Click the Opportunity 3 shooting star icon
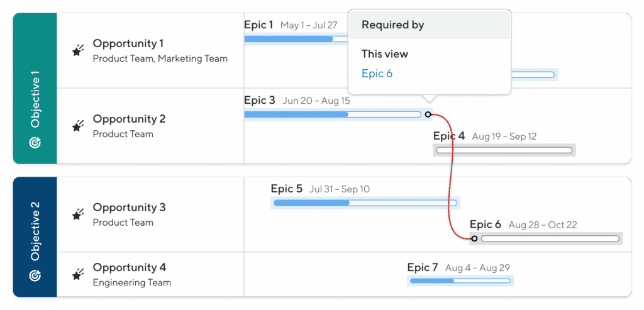 (77, 215)
